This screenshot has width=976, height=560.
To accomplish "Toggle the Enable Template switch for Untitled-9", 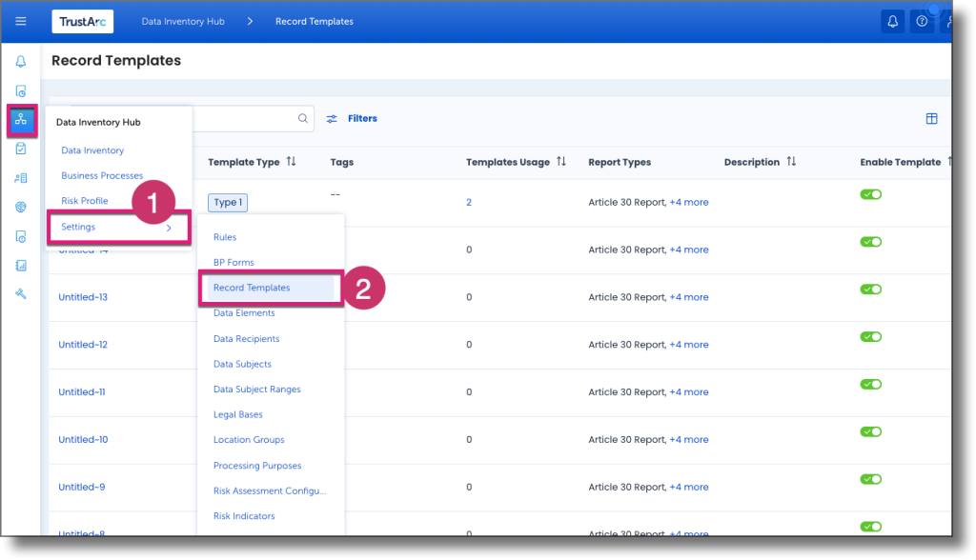I will click(870, 479).
